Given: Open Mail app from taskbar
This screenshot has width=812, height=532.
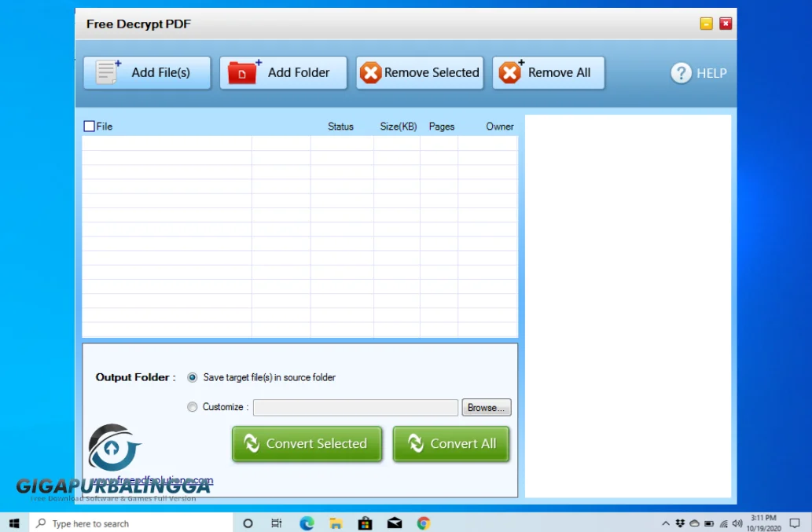Looking at the screenshot, I should coord(395,523).
